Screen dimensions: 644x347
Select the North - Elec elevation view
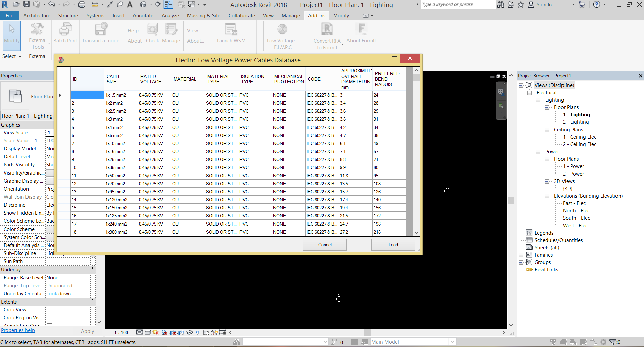[576, 211]
